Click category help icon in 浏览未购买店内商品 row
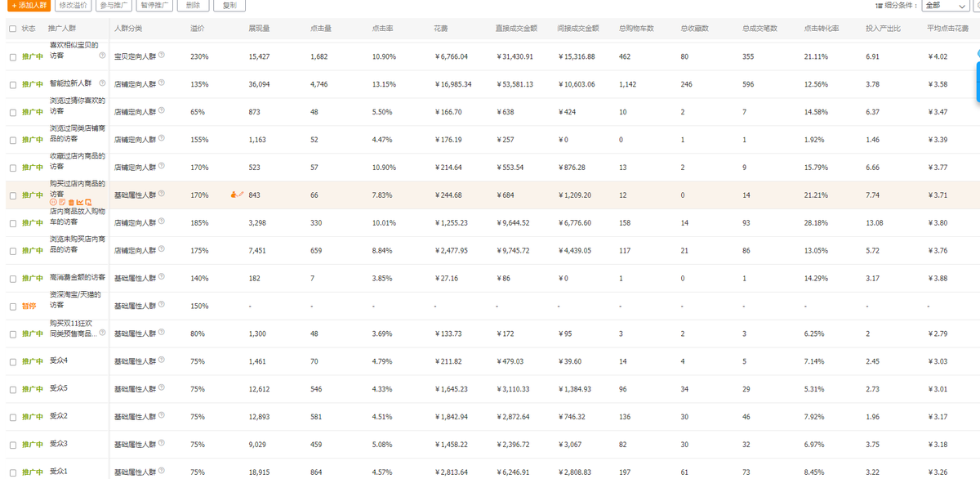980x479 pixels. 161,249
